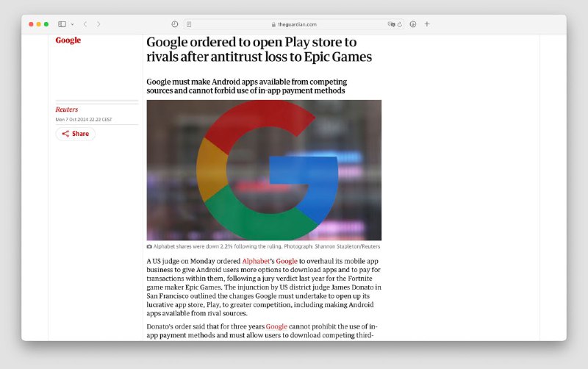588x369 pixels.
Task: Open Reader view from address bar
Action: 190,24
